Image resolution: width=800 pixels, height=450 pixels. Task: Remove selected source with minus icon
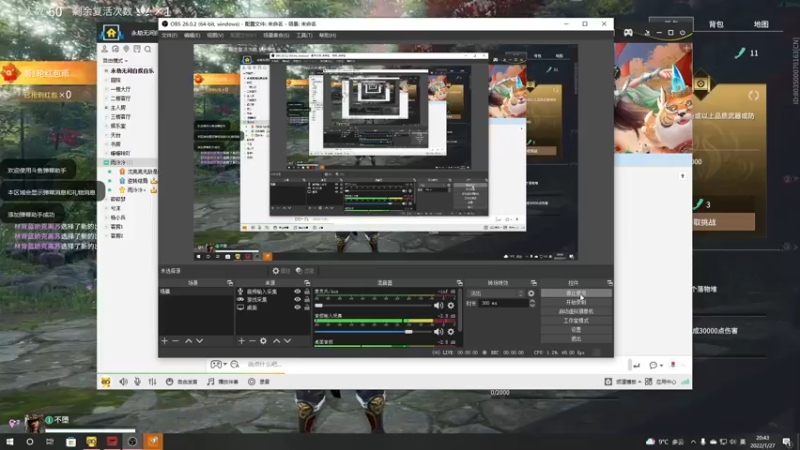[x=252, y=340]
